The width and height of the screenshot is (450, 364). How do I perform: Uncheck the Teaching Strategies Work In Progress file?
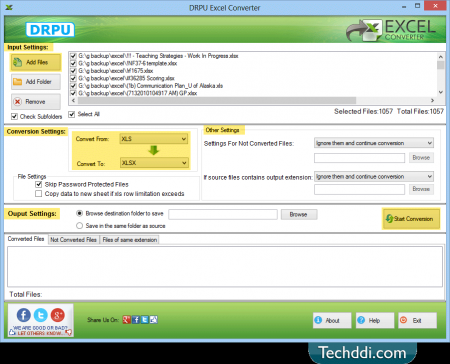pyautogui.click(x=73, y=56)
